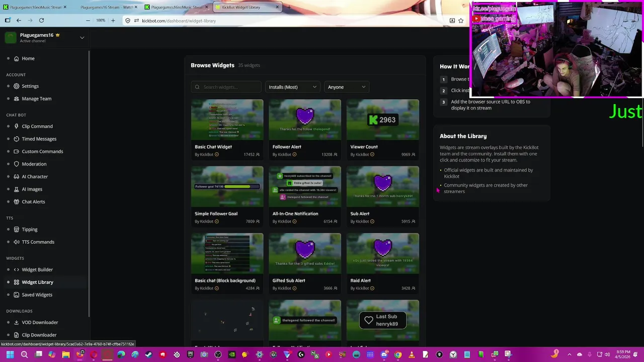
Task: Click the Gifted Sub Alert thumbnail
Action: point(305,253)
